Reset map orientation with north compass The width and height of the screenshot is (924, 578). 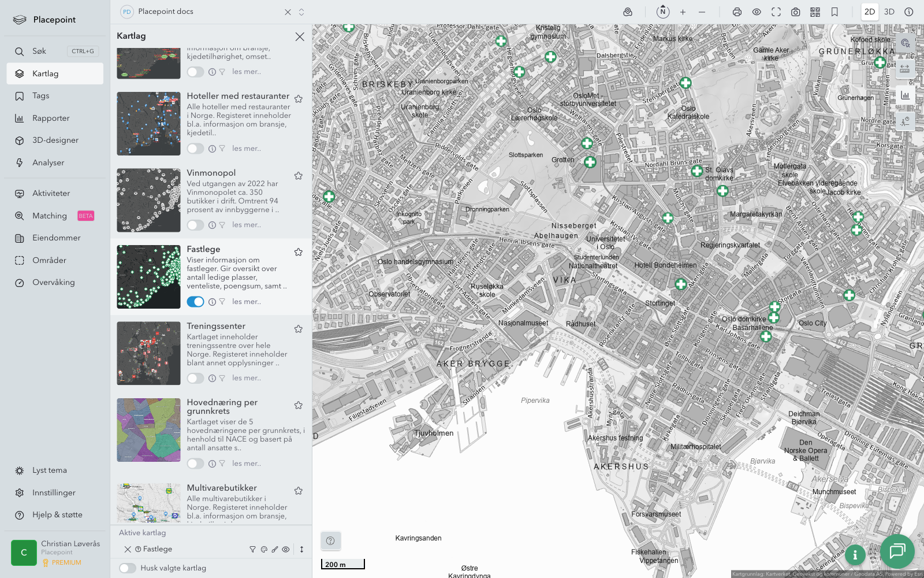pyautogui.click(x=662, y=12)
